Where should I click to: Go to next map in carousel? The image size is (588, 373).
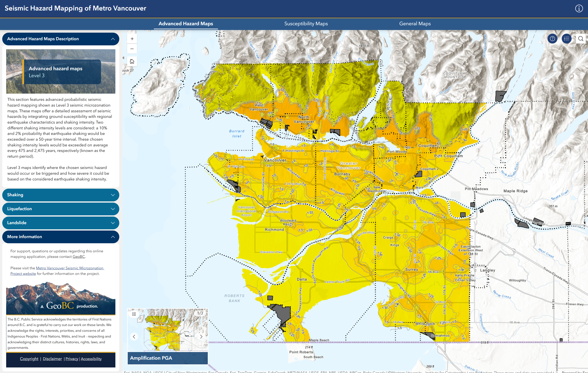click(201, 337)
